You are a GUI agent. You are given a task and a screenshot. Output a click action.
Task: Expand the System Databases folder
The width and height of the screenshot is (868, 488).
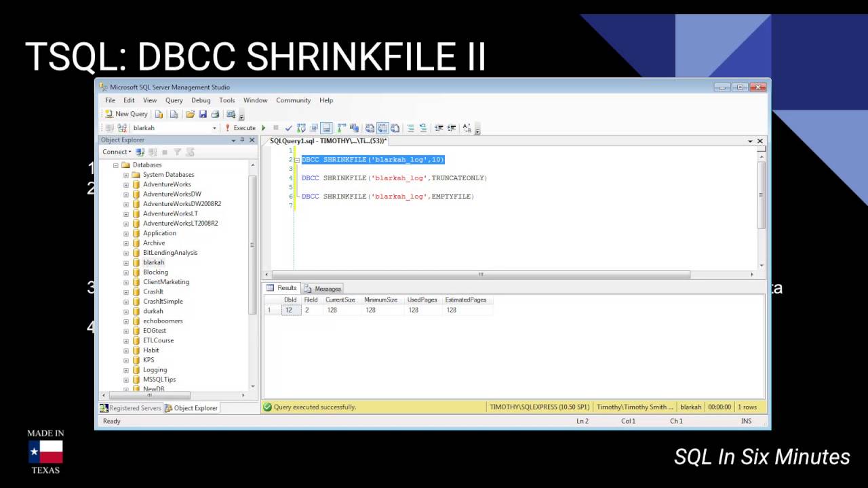125,175
